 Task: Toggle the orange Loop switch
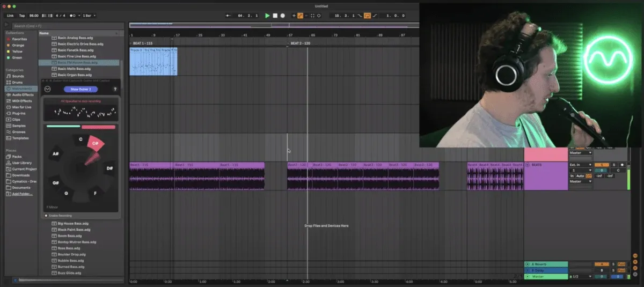coord(368,16)
